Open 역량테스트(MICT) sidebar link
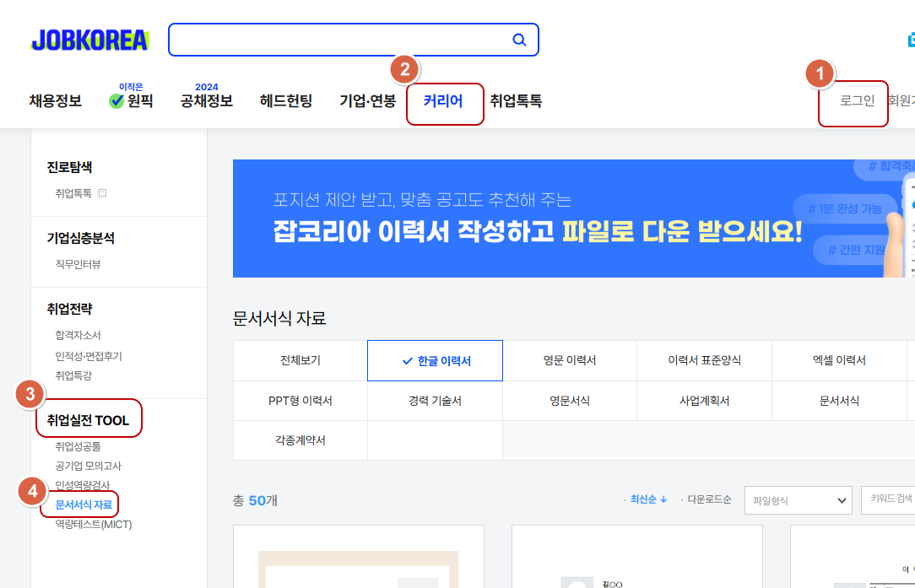Viewport: 915px width, 588px height. tap(94, 524)
